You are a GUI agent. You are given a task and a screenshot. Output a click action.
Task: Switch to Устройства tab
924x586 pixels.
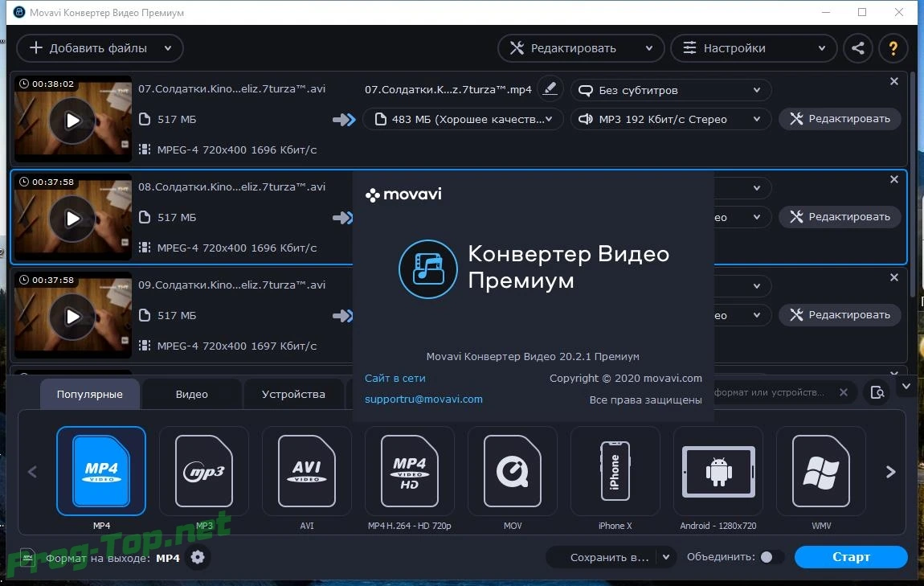point(293,394)
